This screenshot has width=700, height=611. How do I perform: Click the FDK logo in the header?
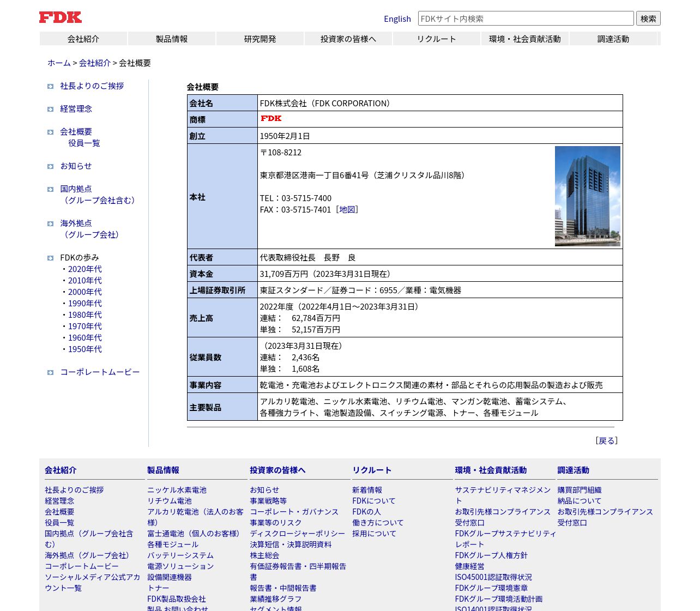click(61, 17)
